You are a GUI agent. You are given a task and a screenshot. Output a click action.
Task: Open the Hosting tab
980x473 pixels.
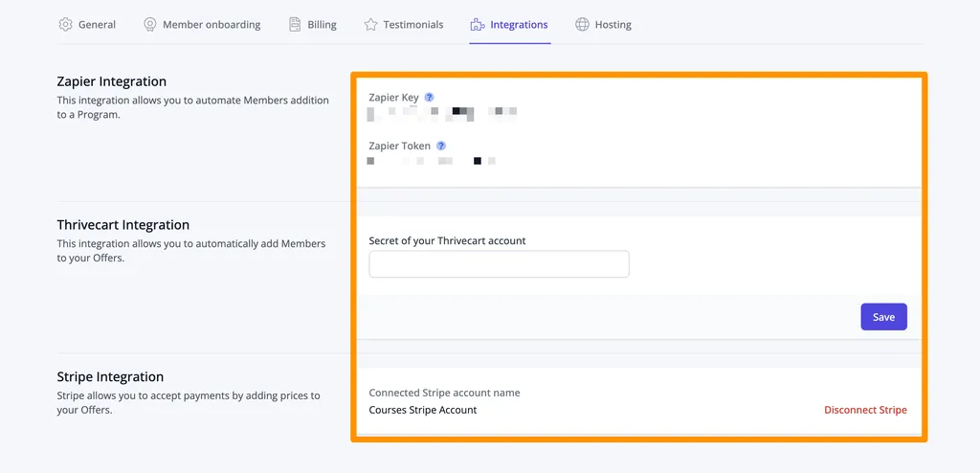tap(603, 24)
